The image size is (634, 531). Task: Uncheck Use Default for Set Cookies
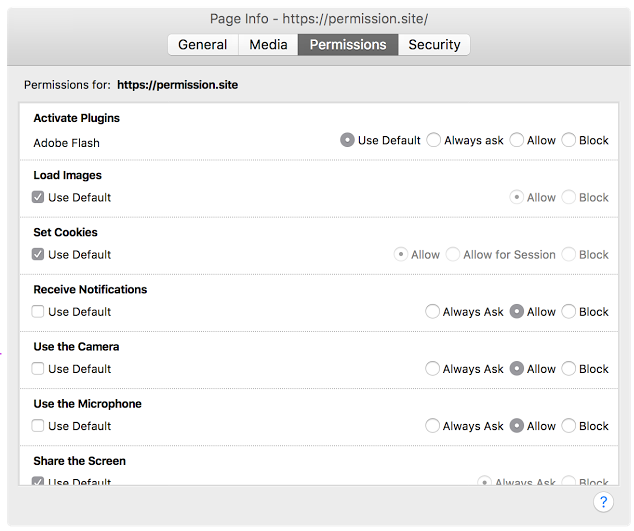pyautogui.click(x=38, y=255)
